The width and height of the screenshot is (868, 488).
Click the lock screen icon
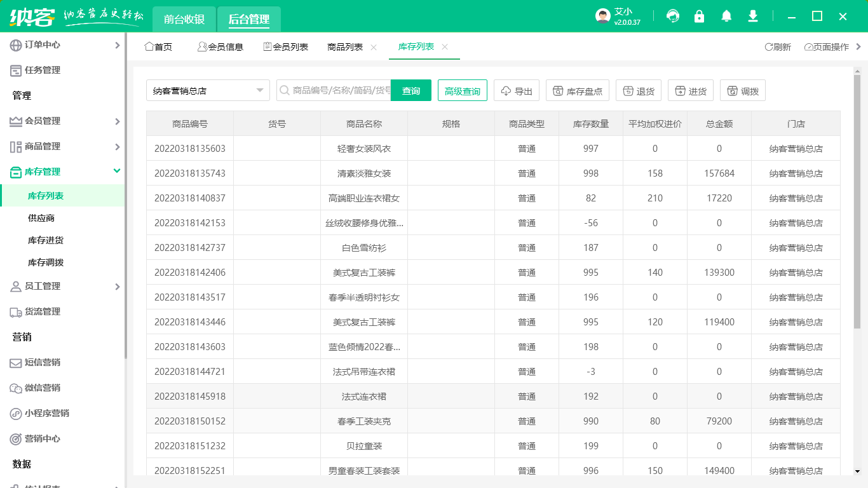click(700, 16)
